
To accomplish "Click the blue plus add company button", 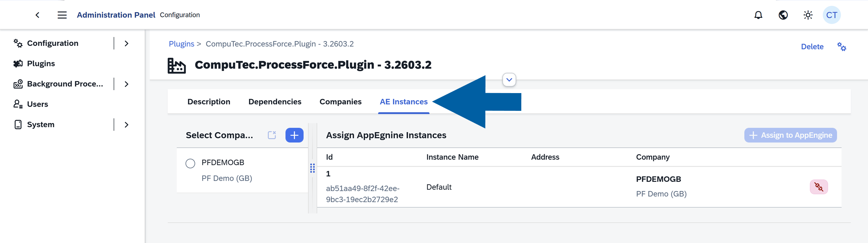I will click(294, 135).
